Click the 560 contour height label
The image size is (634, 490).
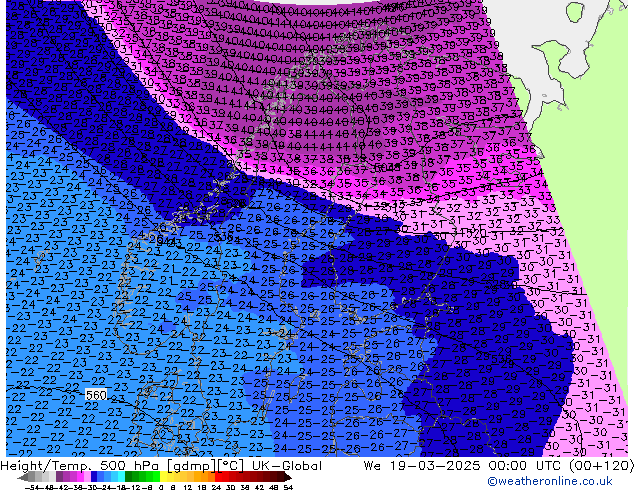coord(96,395)
